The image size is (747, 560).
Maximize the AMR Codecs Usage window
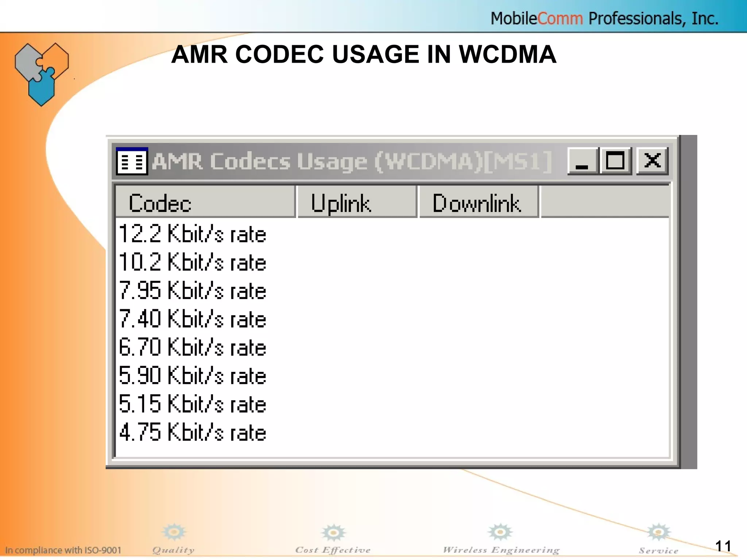(616, 161)
